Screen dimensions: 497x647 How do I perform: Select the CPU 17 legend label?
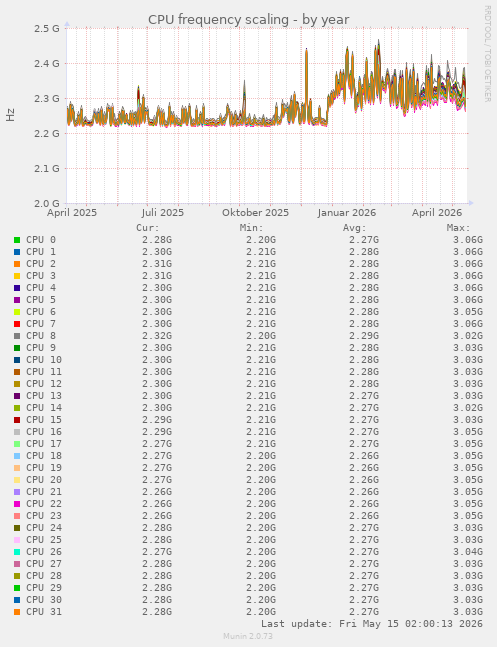[44, 444]
